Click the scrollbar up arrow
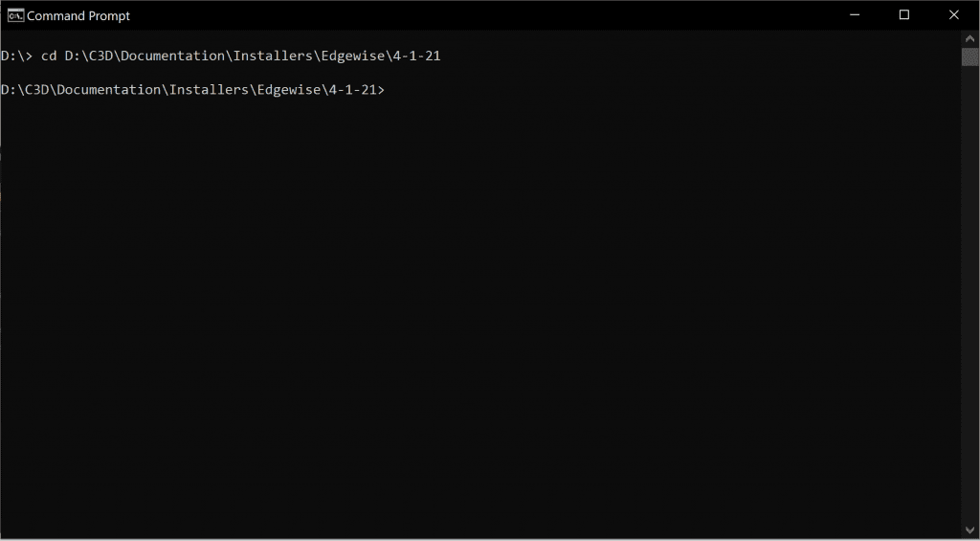The width and height of the screenshot is (980, 541). click(x=970, y=38)
